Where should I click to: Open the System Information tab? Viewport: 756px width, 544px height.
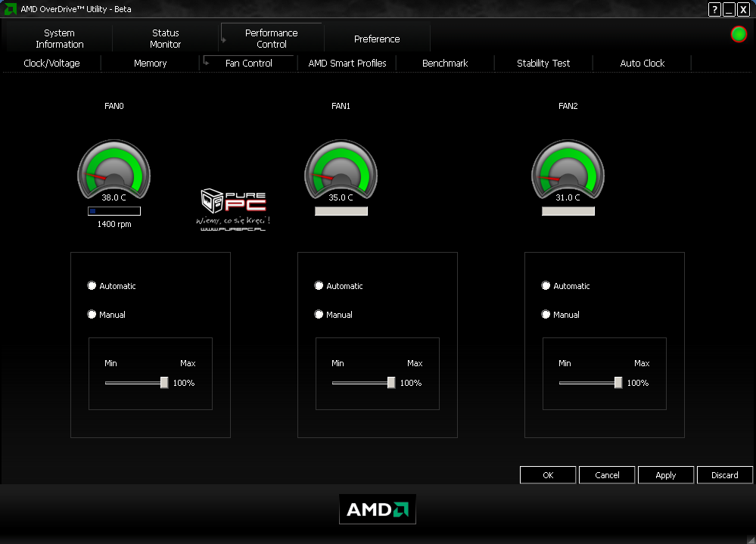point(59,39)
